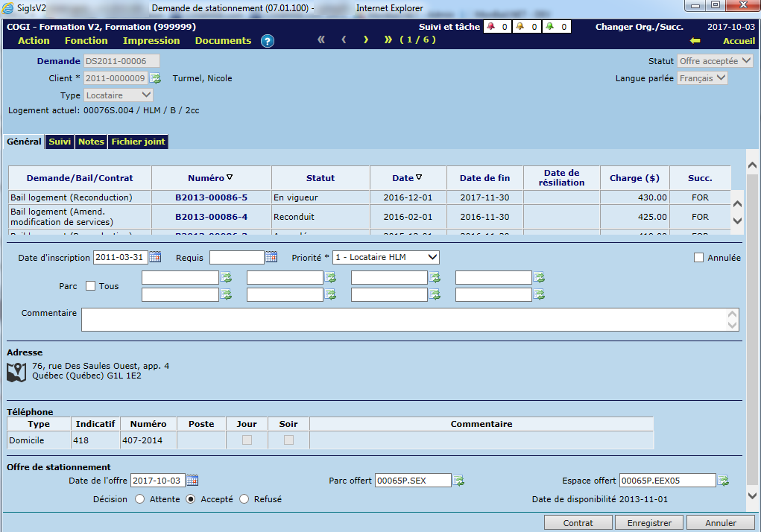Go to the last record arrow
This screenshot has width=761, height=532.
tap(388, 40)
